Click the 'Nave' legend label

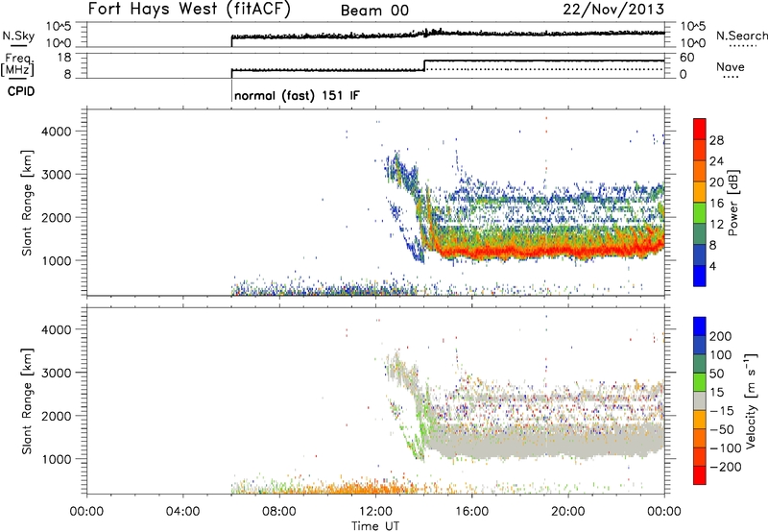(730, 66)
